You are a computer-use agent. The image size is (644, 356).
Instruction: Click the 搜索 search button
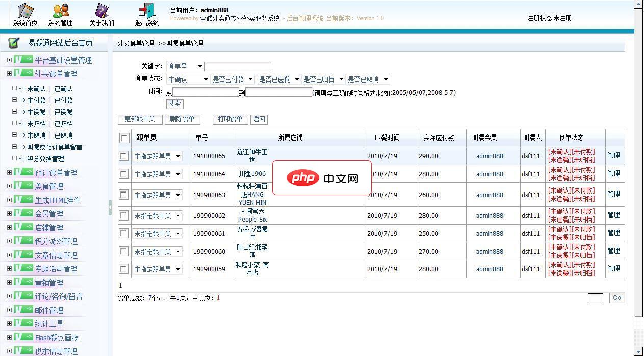(x=174, y=104)
